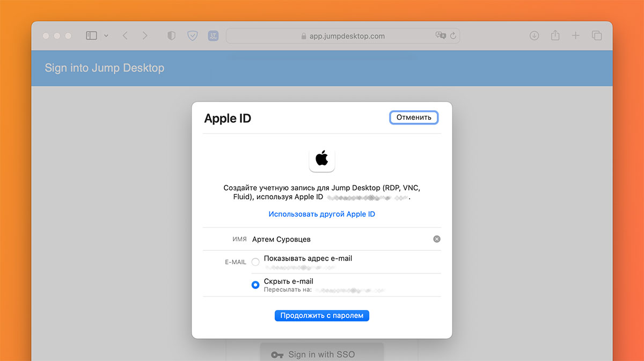Click the Sign into Jump Desktop heading
The height and width of the screenshot is (361, 644).
105,68
